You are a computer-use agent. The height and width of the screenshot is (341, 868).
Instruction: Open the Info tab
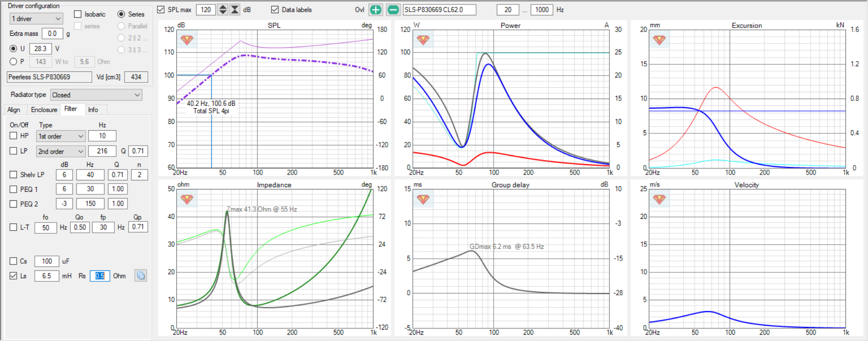pos(93,109)
